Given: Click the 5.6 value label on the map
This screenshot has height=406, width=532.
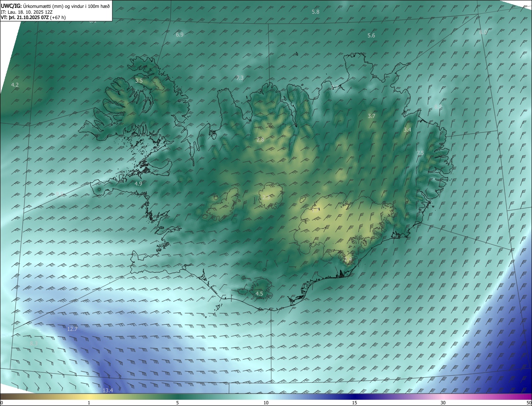Looking at the screenshot, I should pos(371,36).
